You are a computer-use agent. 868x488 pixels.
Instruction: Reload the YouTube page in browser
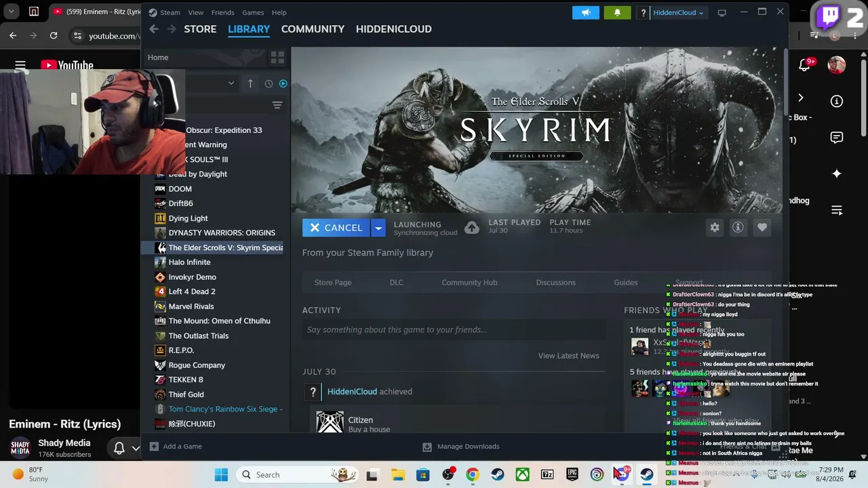click(54, 35)
